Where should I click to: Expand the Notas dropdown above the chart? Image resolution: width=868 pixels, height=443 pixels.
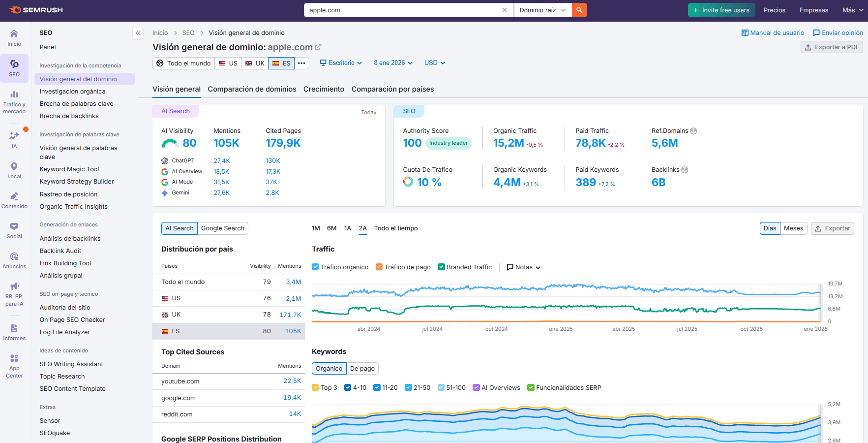coord(523,267)
